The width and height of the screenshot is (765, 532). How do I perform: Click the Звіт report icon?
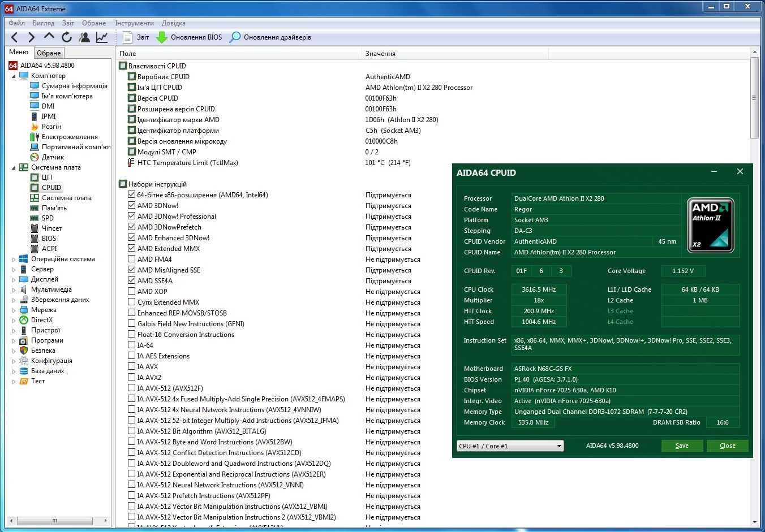(x=128, y=37)
